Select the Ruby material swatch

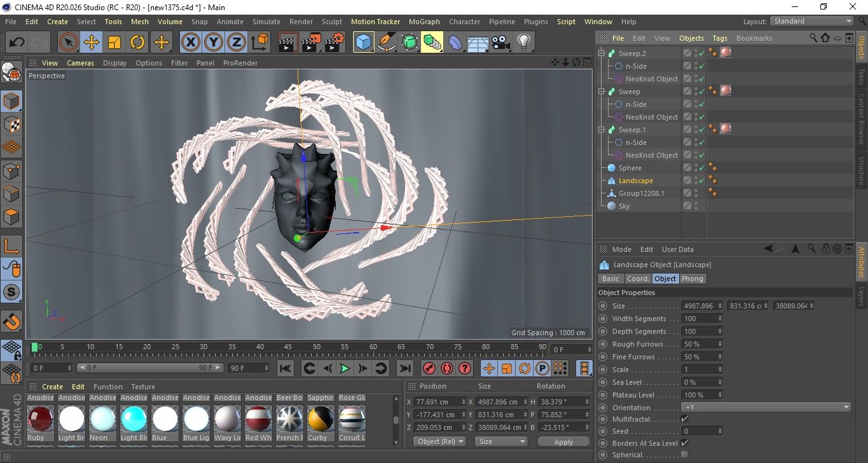[40, 419]
